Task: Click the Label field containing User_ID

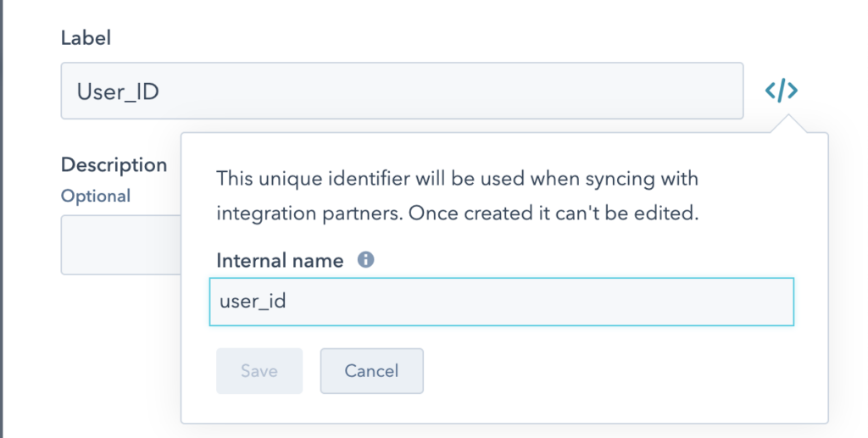Action: pyautogui.click(x=402, y=91)
